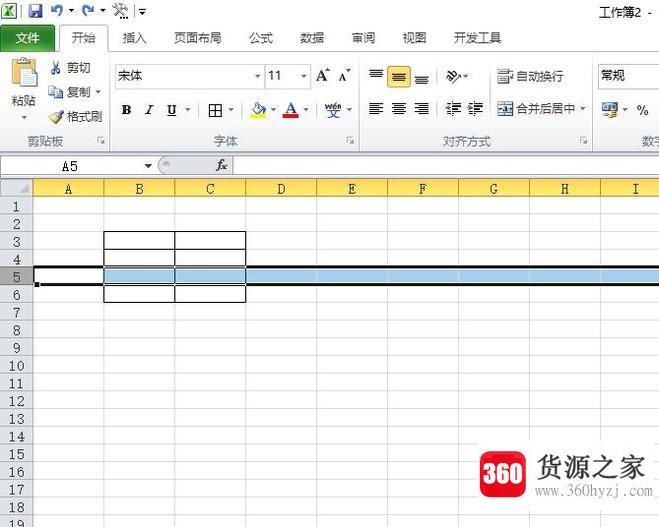This screenshot has height=527, width=659.
Task: Apply percent style format
Action: [642, 110]
